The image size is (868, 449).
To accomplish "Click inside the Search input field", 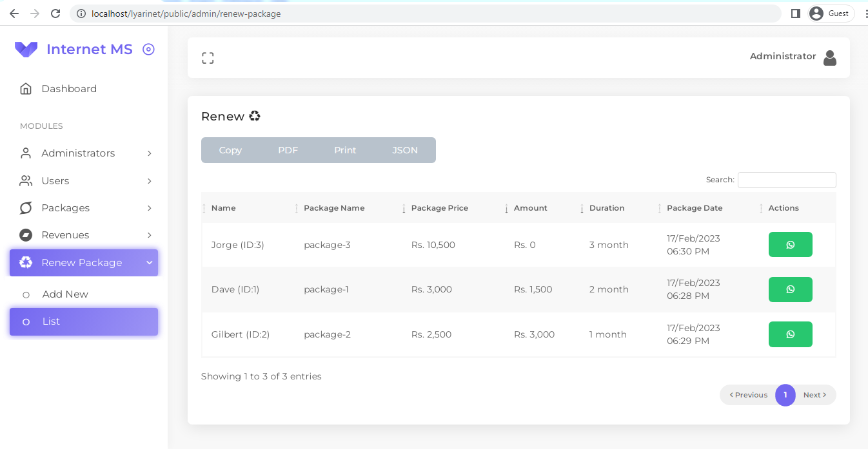I will (x=787, y=180).
